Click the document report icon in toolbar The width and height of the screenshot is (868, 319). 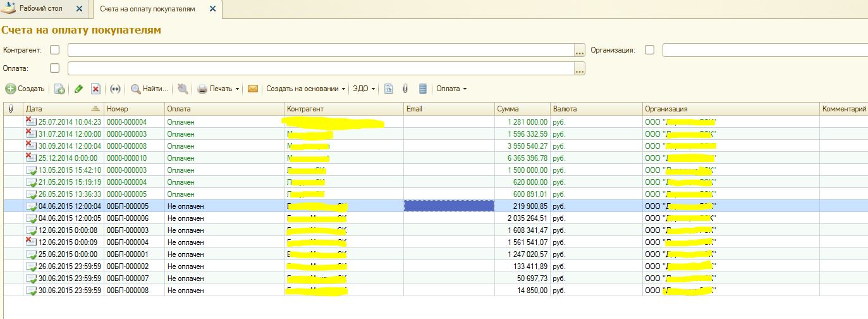pos(389,89)
